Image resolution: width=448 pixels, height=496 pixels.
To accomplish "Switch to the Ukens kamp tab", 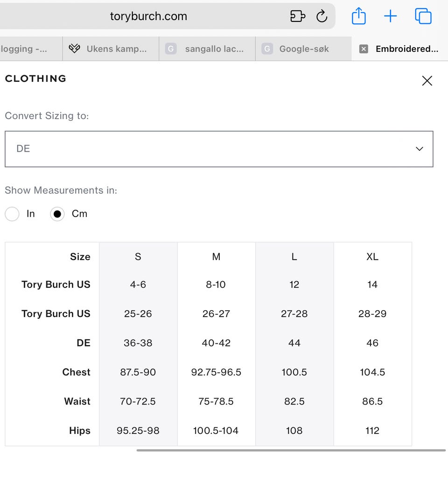I will (x=111, y=49).
